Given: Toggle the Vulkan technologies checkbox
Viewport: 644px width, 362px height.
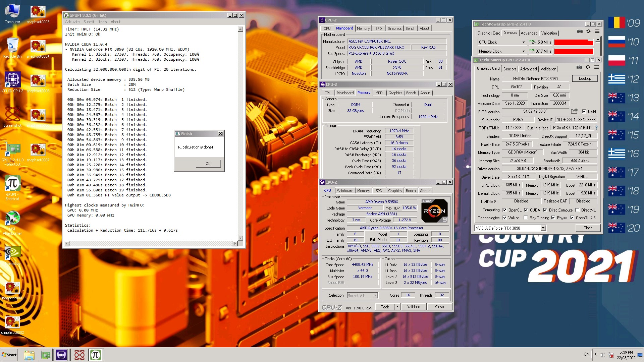Looking at the screenshot, I should 504,218.
